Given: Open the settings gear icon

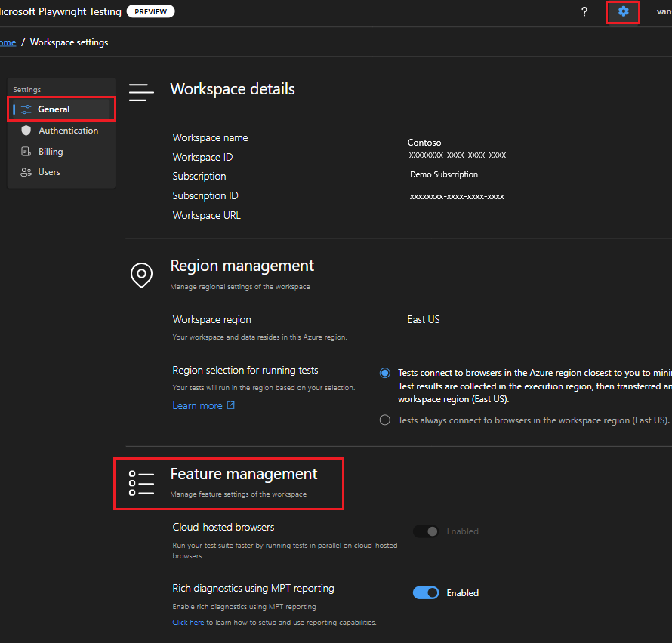Looking at the screenshot, I should 623,11.
